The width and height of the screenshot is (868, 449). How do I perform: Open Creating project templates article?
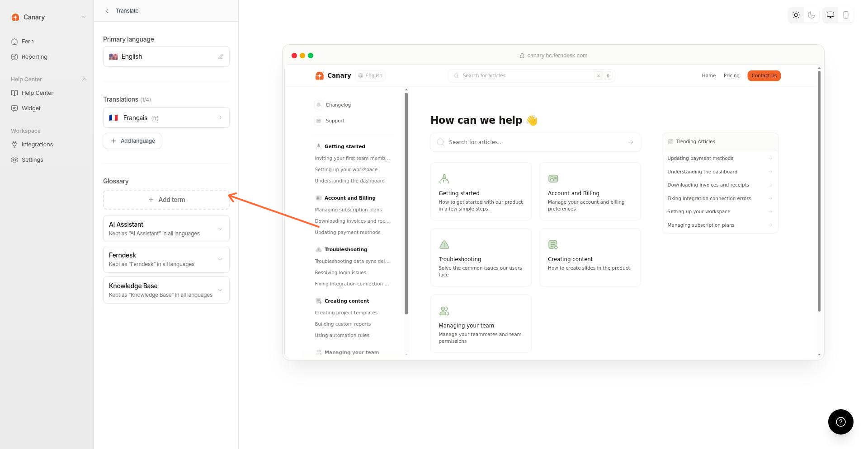(346, 313)
